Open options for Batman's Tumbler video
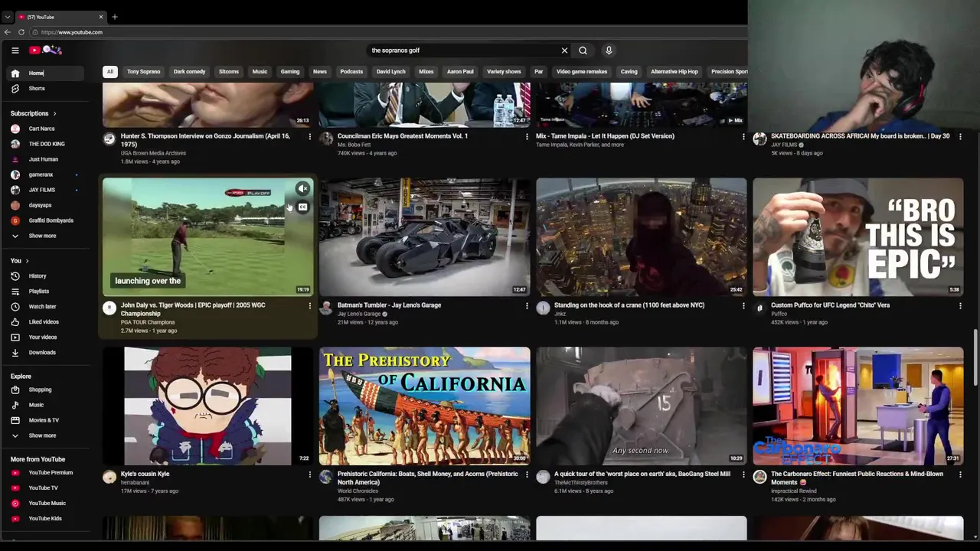 pos(527,306)
